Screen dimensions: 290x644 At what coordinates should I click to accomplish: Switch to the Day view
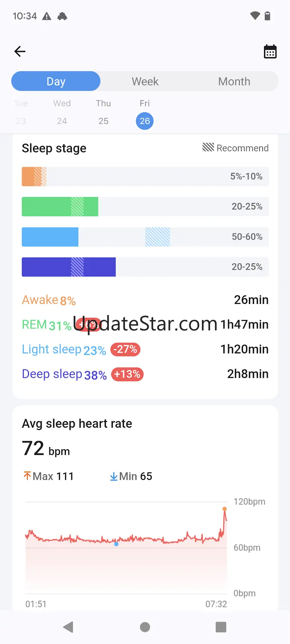(56, 81)
